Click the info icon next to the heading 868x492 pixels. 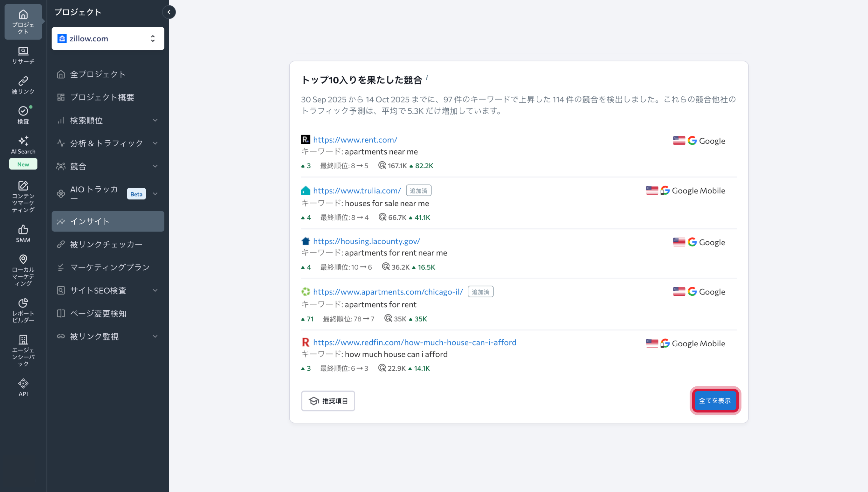pos(428,77)
